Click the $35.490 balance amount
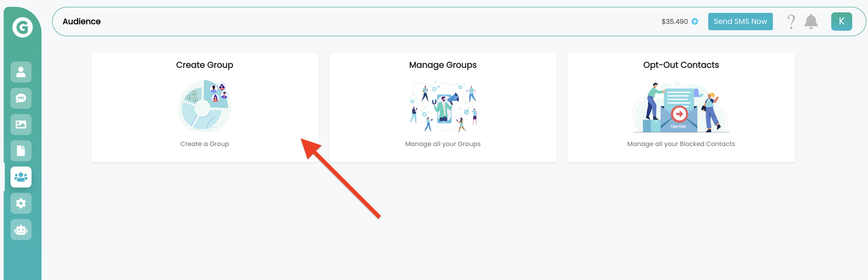This screenshot has height=280, width=868. click(675, 22)
